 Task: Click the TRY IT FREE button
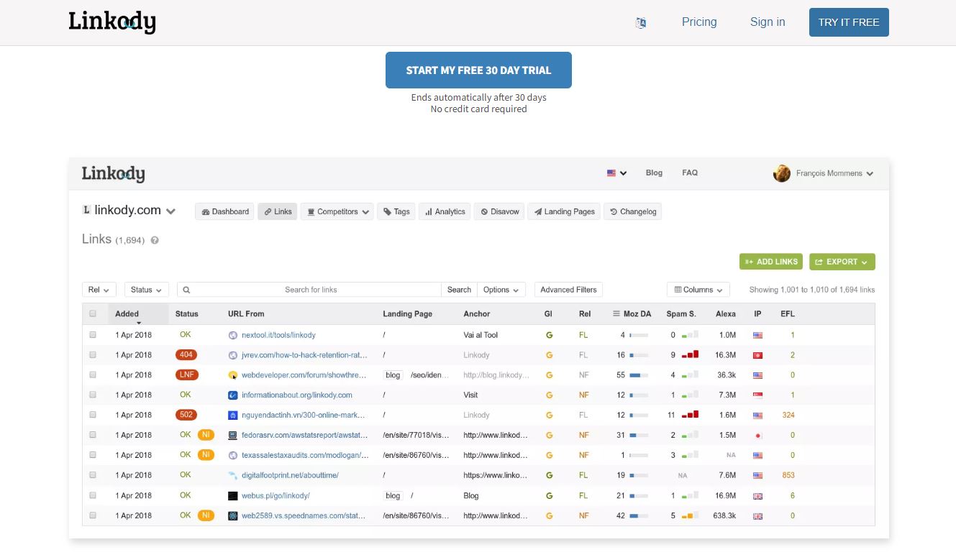click(849, 22)
